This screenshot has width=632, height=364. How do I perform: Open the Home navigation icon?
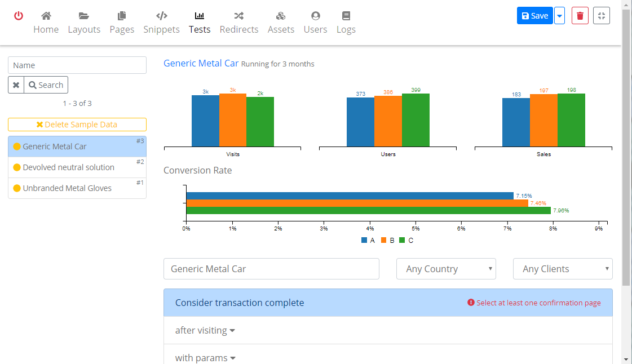[46, 16]
